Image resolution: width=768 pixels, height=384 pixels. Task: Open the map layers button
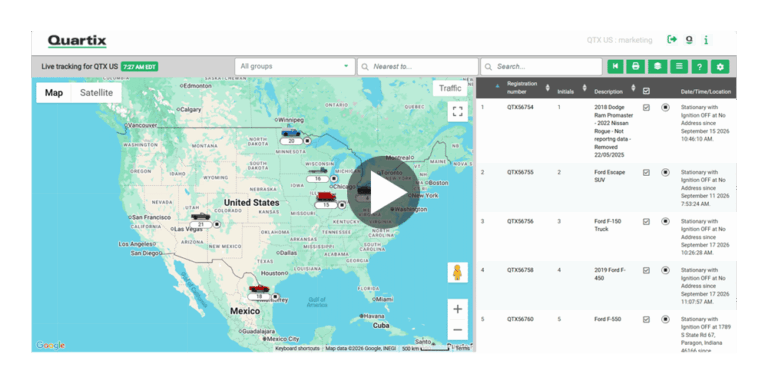[x=657, y=67]
